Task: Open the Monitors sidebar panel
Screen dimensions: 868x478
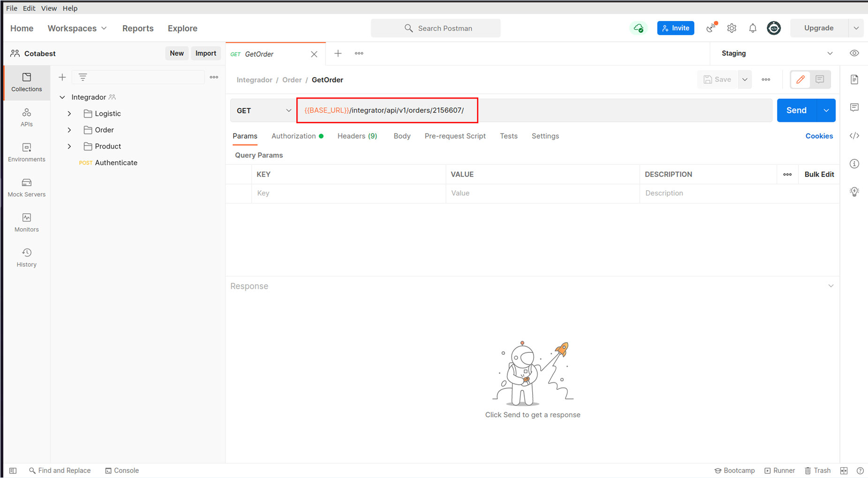Action: [x=27, y=223]
